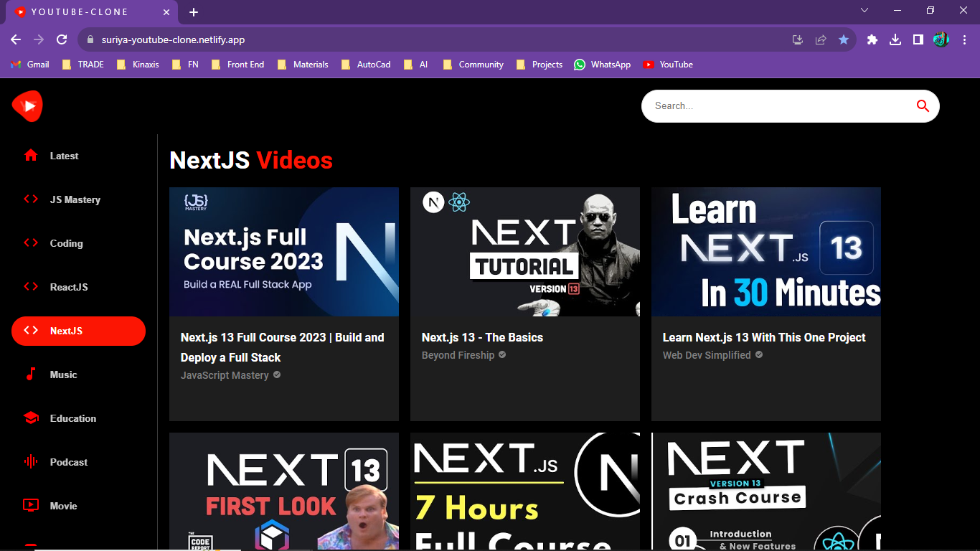Viewport: 980px width, 551px height.
Task: Click the code icon beside Coding
Action: coord(31,242)
